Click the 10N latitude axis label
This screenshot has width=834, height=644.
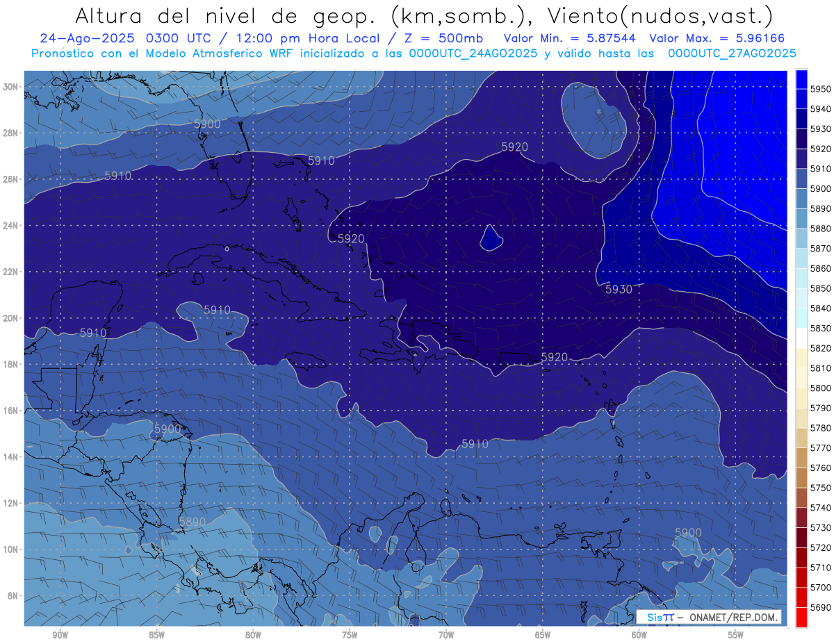click(x=10, y=549)
